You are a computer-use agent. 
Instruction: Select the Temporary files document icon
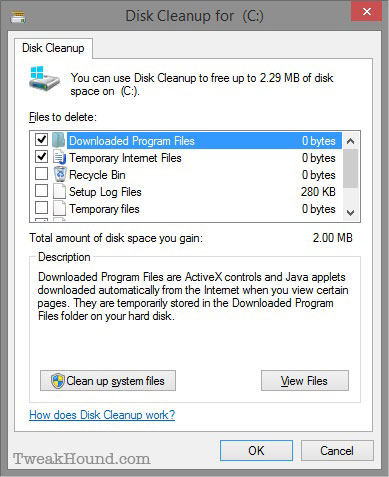[59, 209]
